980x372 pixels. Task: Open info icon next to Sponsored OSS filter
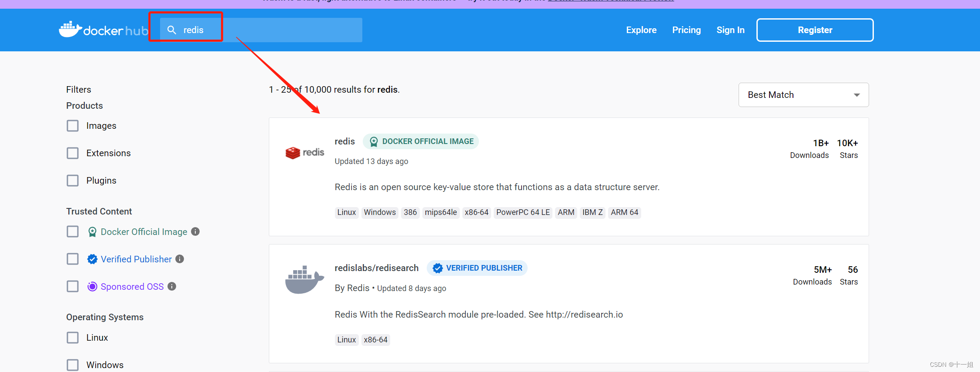[x=172, y=286]
